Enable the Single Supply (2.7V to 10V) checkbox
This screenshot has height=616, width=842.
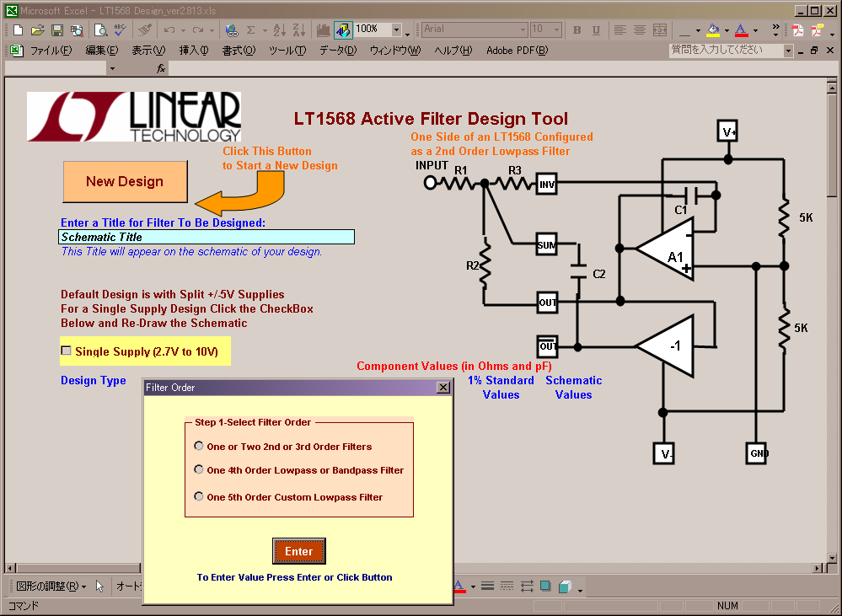point(67,351)
